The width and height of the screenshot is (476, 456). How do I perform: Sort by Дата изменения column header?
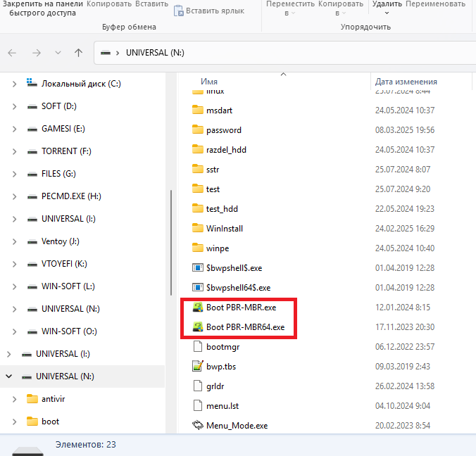[x=406, y=82]
